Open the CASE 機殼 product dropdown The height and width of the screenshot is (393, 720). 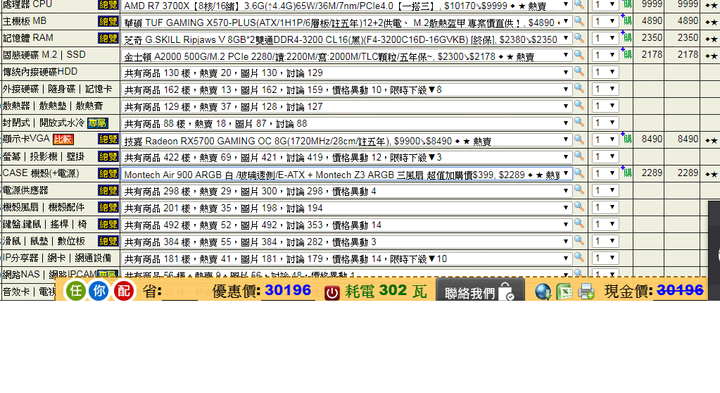click(346, 174)
